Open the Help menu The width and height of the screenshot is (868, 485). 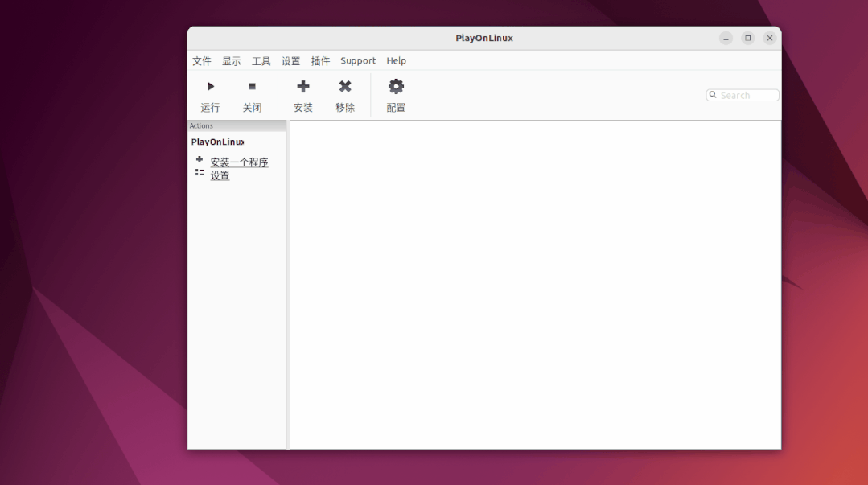pos(397,61)
